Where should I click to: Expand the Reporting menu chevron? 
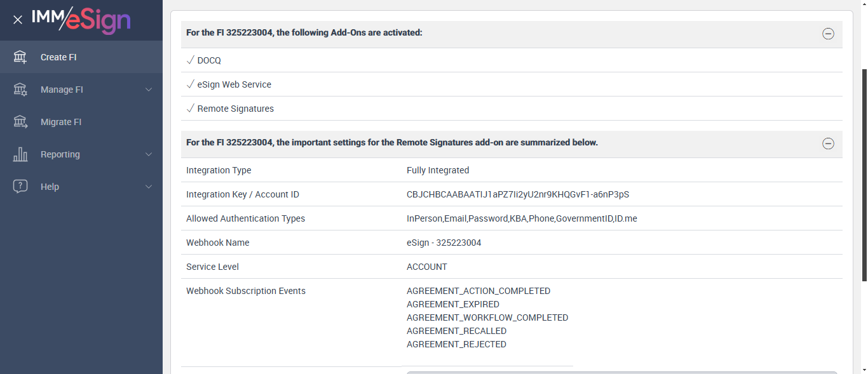point(149,154)
